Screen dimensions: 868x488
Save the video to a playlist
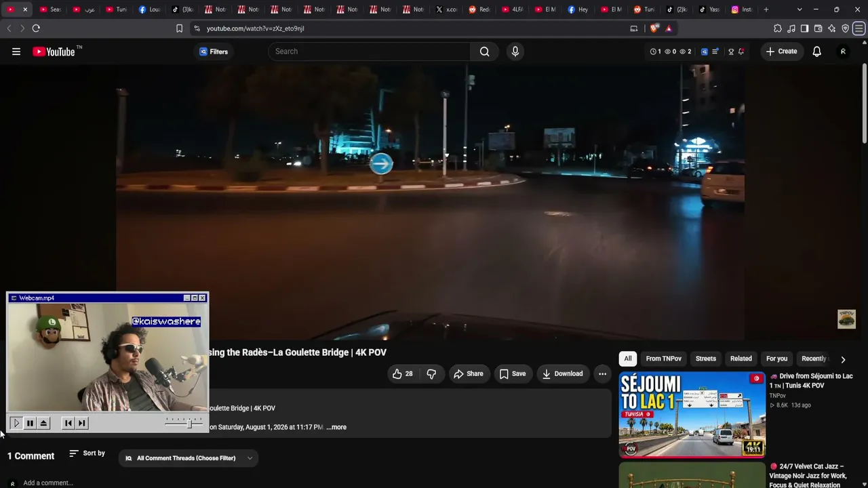tap(513, 373)
